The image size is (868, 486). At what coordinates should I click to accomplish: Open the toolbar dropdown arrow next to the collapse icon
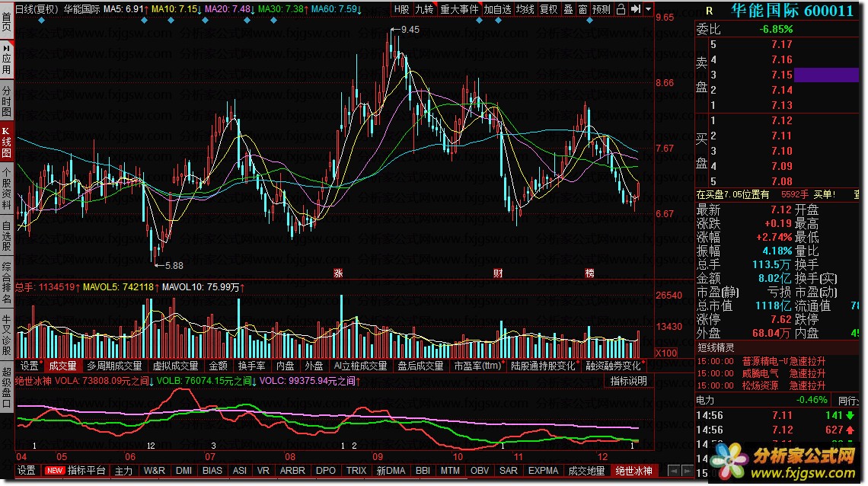click(648, 9)
